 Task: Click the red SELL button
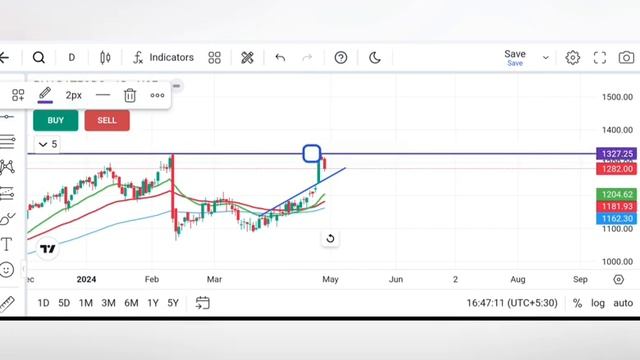pyautogui.click(x=107, y=120)
